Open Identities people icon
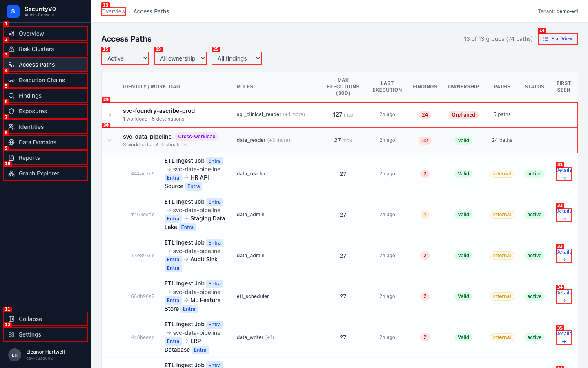This screenshot has height=368, width=588. (x=11, y=127)
